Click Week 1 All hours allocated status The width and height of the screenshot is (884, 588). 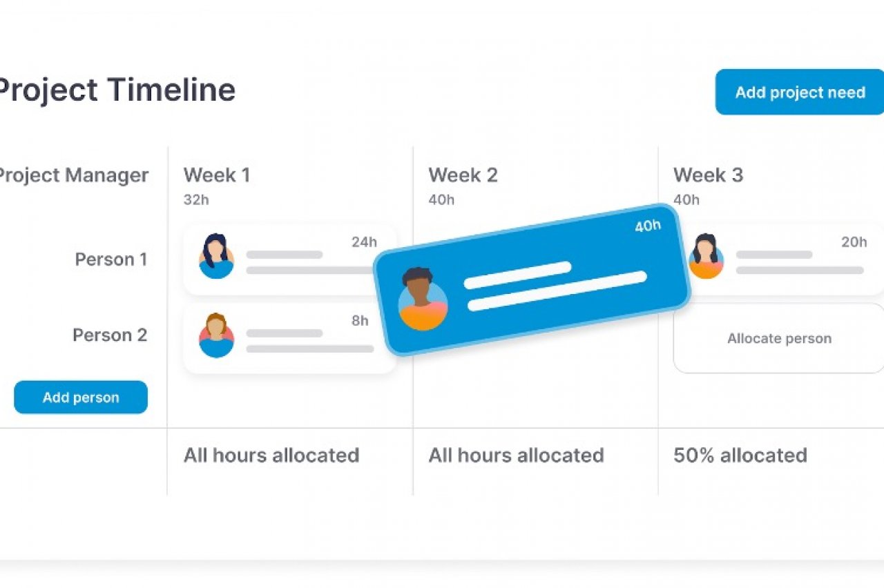(271, 455)
